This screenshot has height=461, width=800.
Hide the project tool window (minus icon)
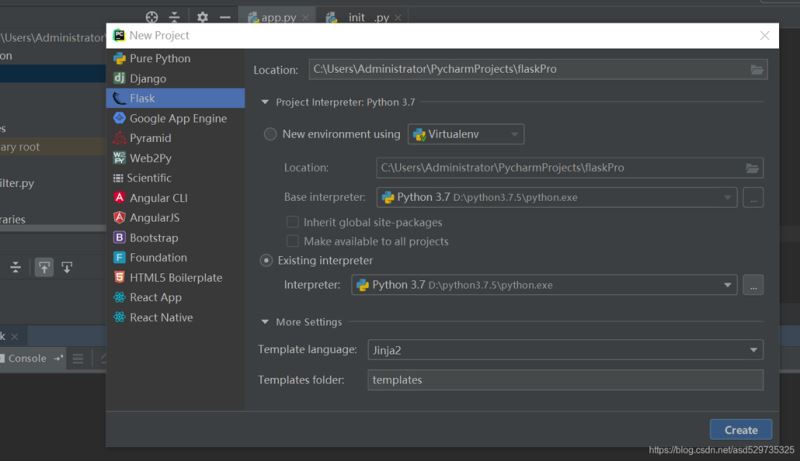tap(225, 17)
